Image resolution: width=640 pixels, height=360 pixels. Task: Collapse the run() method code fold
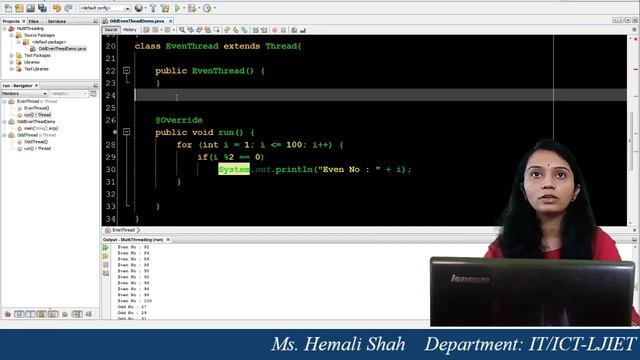pos(127,132)
